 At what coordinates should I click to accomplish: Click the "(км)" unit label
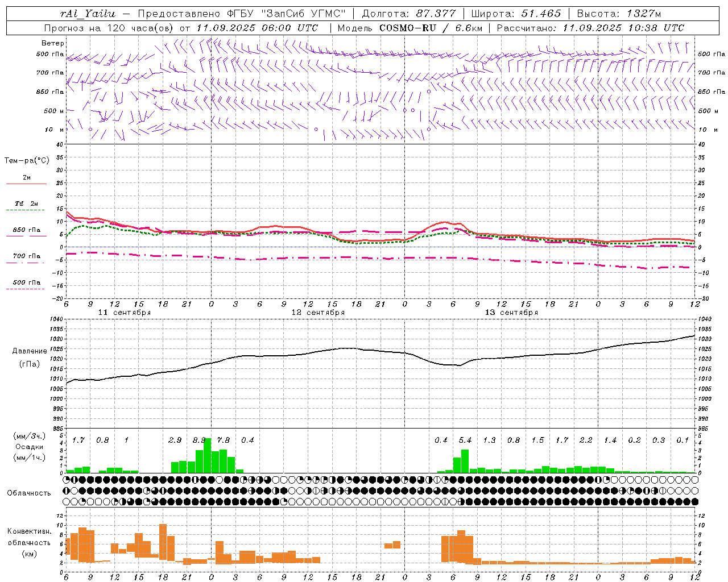(x=30, y=554)
